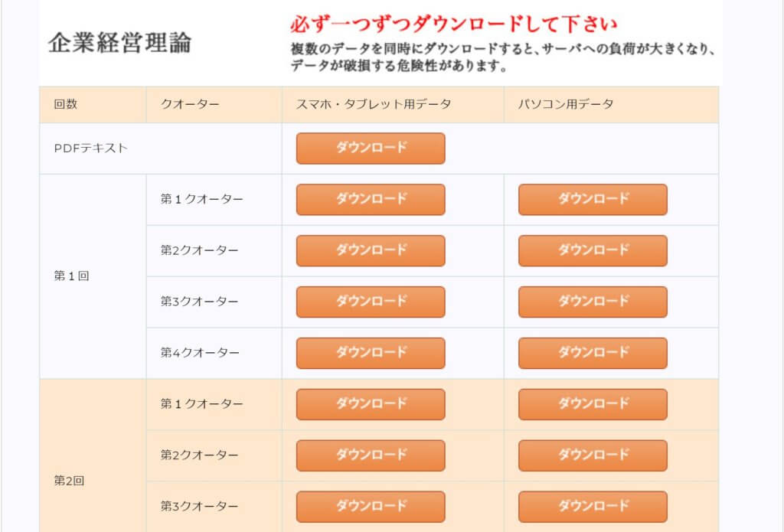Download 第2回 第2クオーター PC data
The image size is (784, 532).
(592, 455)
